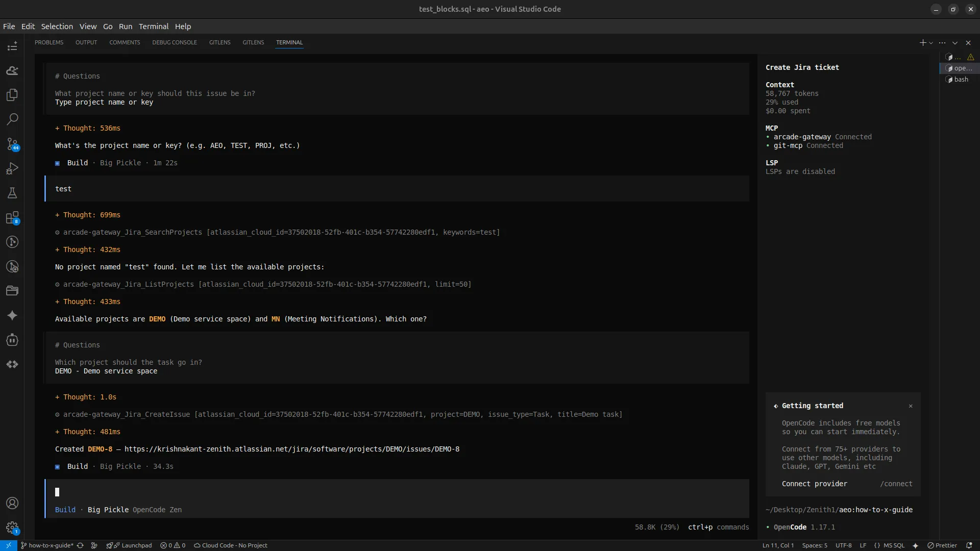980x551 pixels.
Task: Open Launchpad from the status bar
Action: coord(129,545)
